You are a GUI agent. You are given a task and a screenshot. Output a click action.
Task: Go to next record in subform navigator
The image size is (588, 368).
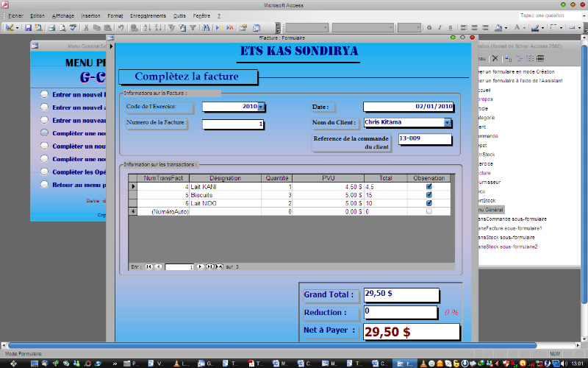click(x=201, y=266)
